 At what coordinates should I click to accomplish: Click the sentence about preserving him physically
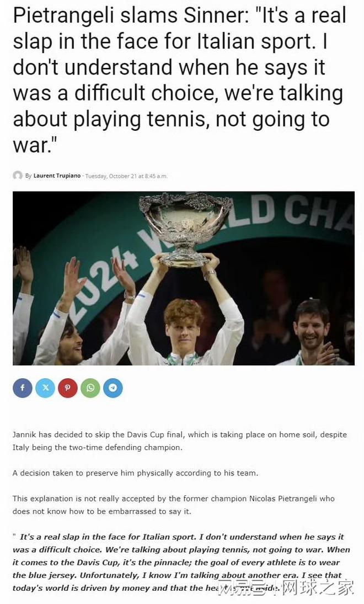(135, 473)
